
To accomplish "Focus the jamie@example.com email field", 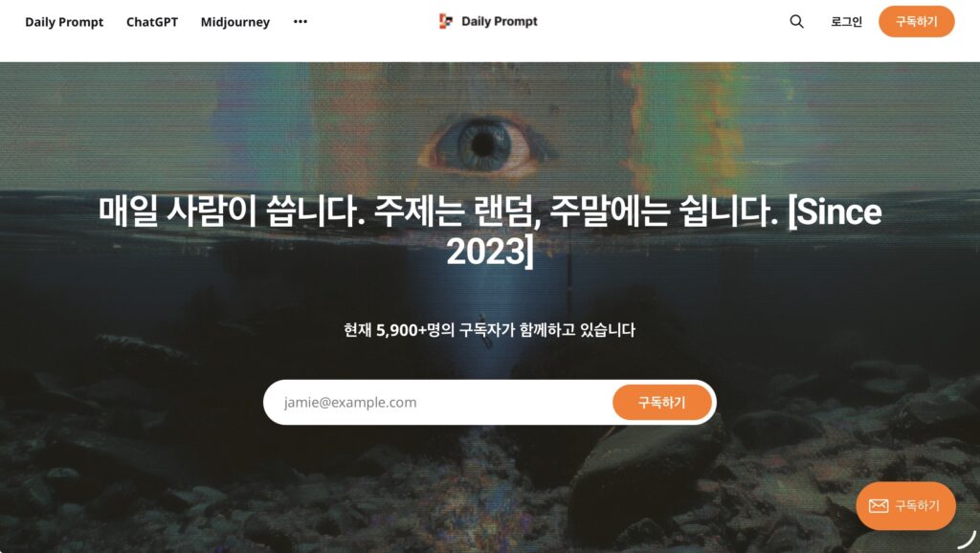I will pos(437,403).
